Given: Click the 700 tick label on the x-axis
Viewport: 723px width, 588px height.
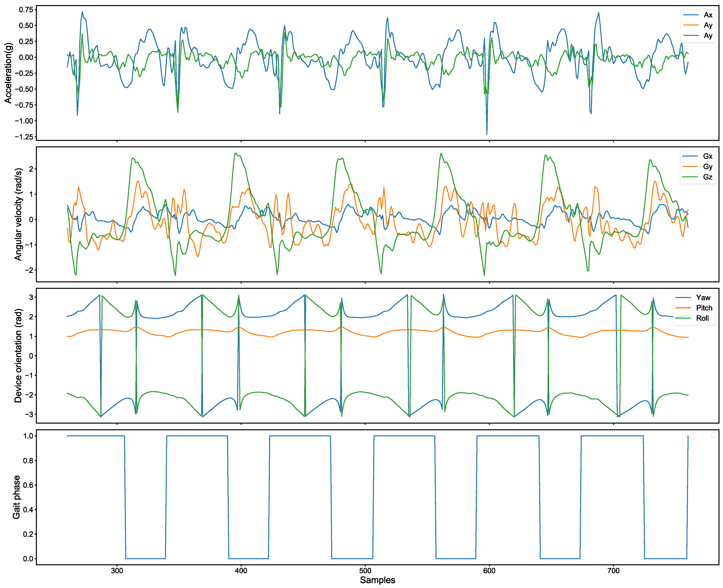Looking at the screenshot, I should tap(613, 571).
